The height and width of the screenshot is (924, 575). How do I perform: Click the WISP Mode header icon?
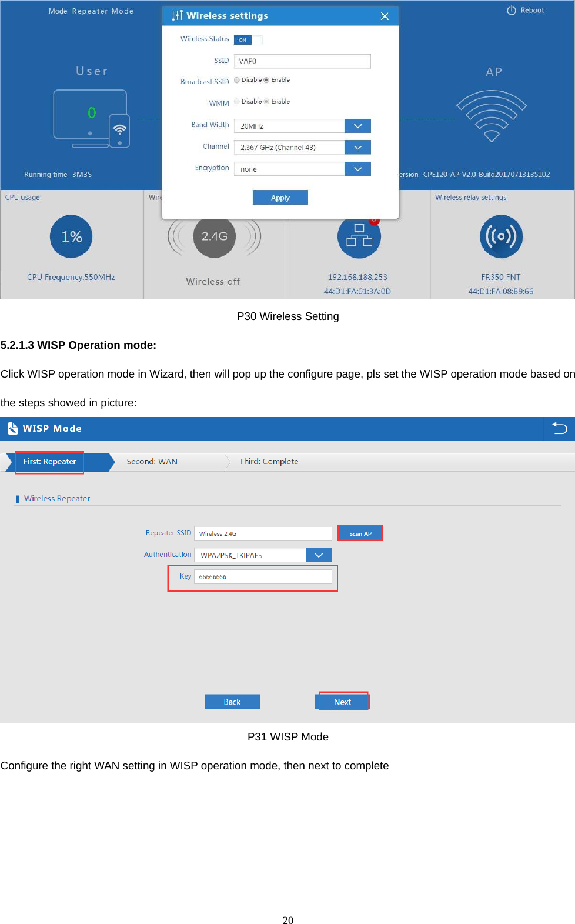click(x=13, y=428)
